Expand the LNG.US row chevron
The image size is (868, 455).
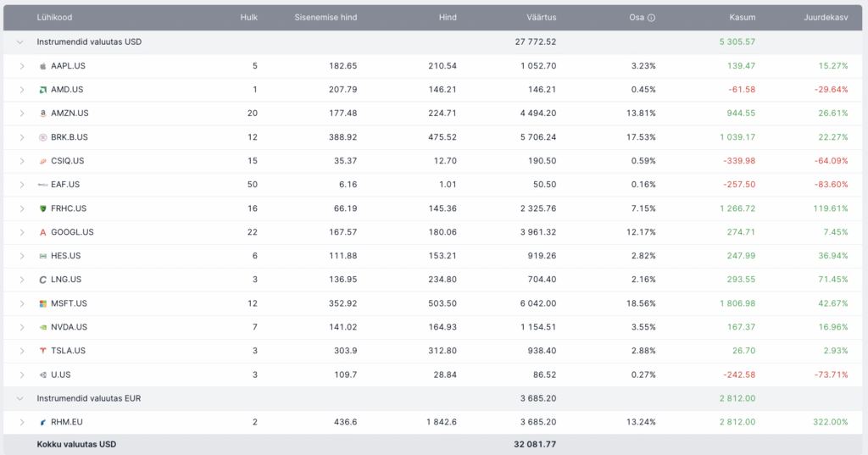pyautogui.click(x=21, y=280)
